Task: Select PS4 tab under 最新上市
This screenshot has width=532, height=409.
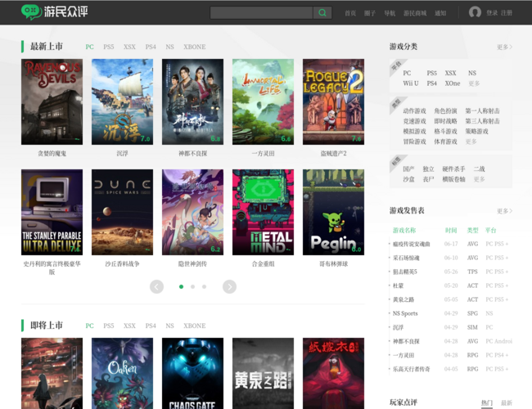Action: 151,47
